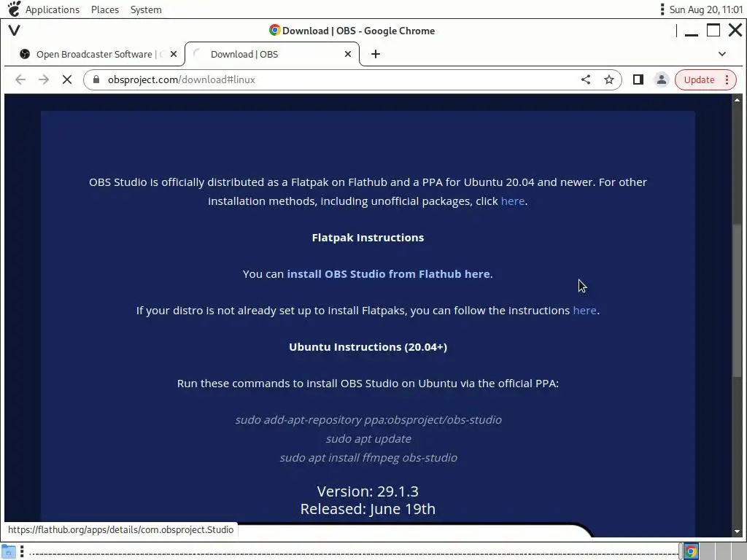Open the System menu
The image size is (747, 560).
click(146, 9)
